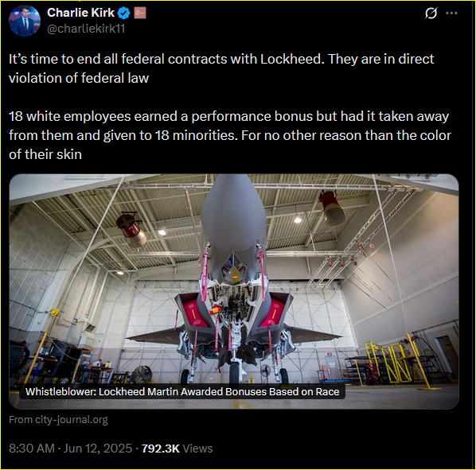Viewport: 476px width, 470px height.
Task: Click the yellow maintenance ladder in the photo
Action: (x=396, y=363)
